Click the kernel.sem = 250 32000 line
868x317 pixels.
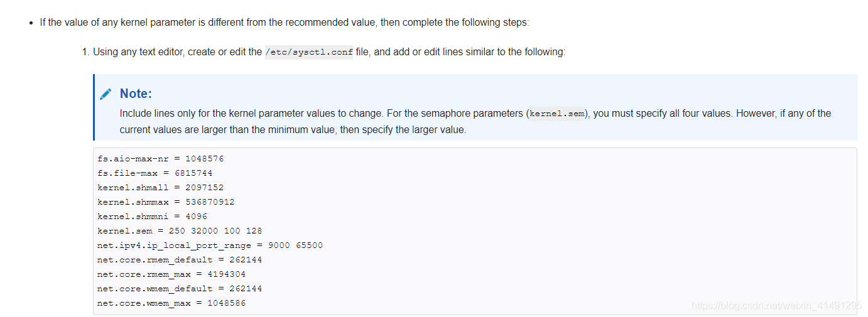(x=180, y=231)
